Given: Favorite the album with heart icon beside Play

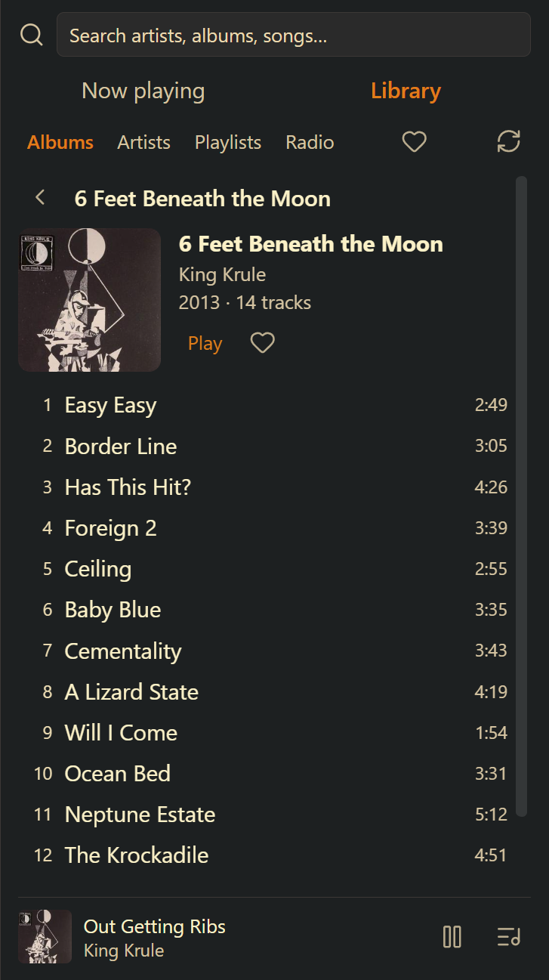Looking at the screenshot, I should point(262,343).
